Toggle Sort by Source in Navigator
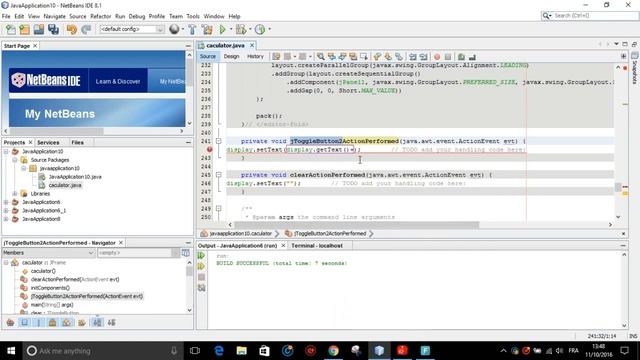640x360 pixels. pos(111,322)
